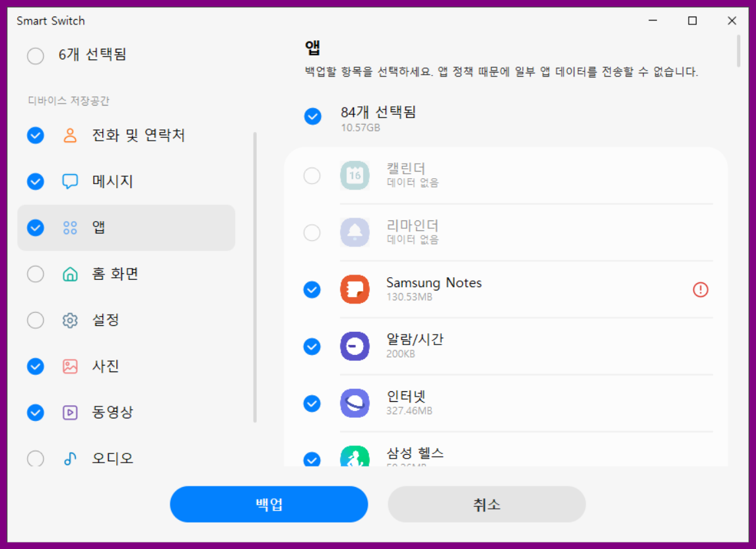Click the 알람/시간 label
The height and width of the screenshot is (549, 756).
click(x=415, y=339)
